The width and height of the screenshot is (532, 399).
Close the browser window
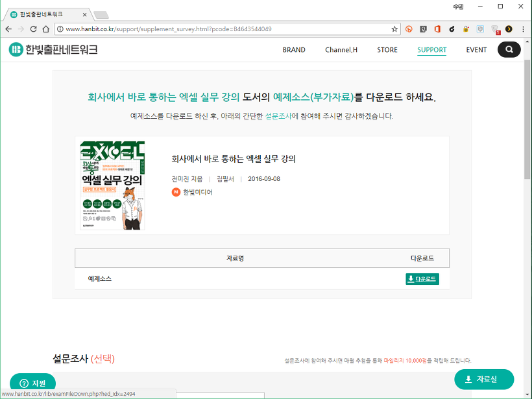pyautogui.click(x=520, y=6)
